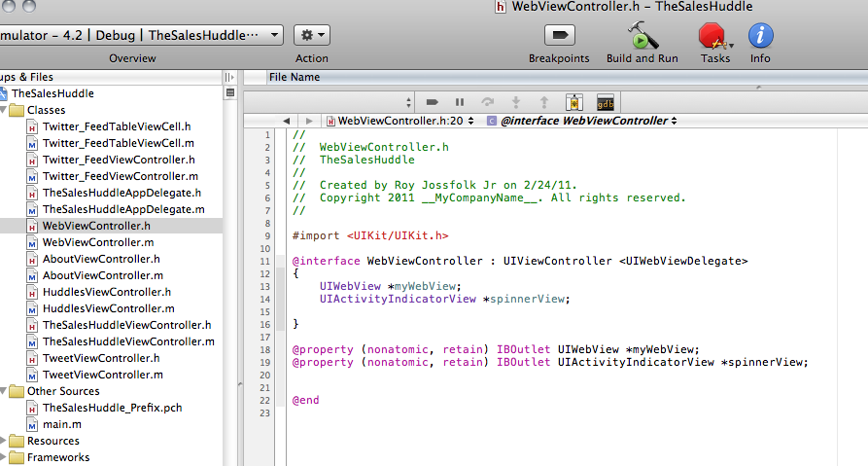Click the Frameworks folder icon
The height and width of the screenshot is (466, 868).
[x=17, y=457]
